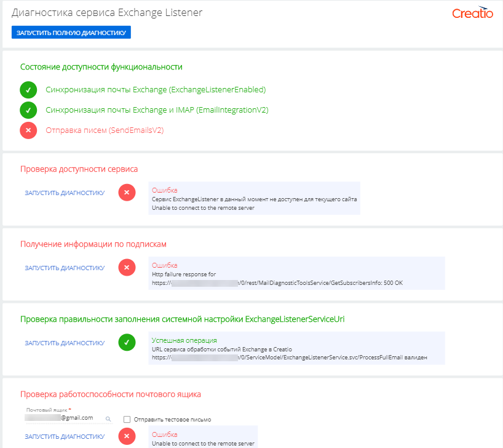Run diagnostics for subscriptions information

65,268
